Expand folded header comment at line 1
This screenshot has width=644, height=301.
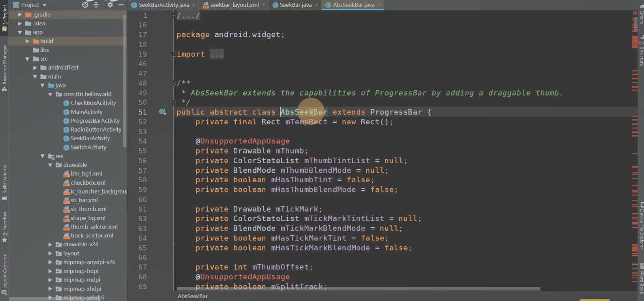tap(173, 15)
